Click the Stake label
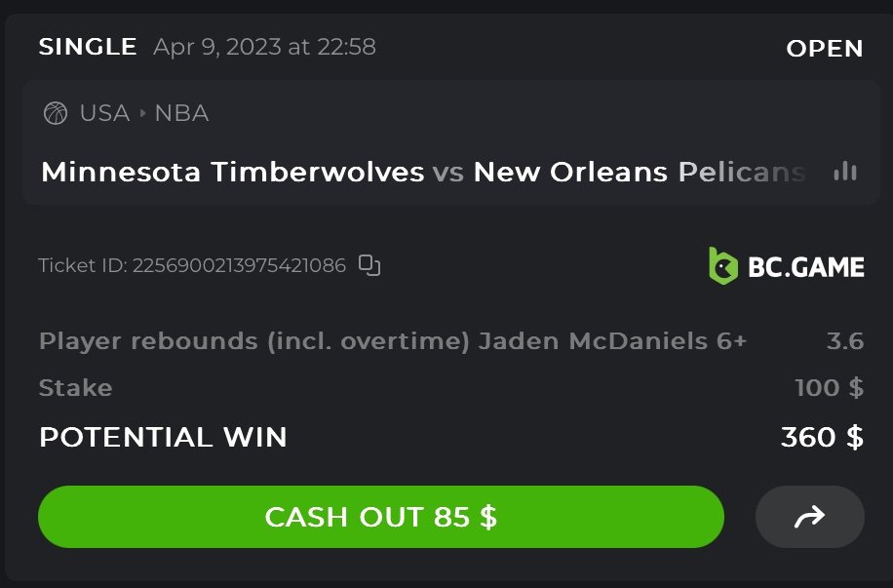 (75, 388)
